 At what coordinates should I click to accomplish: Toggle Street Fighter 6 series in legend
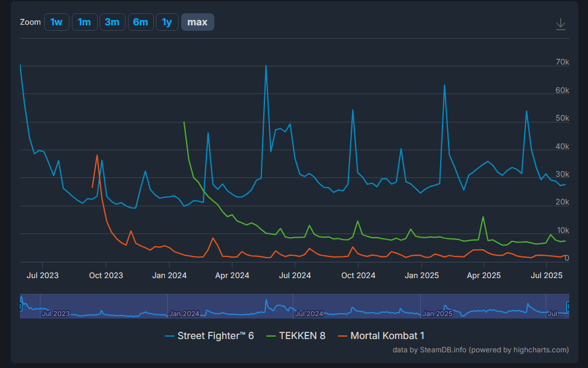click(x=209, y=336)
